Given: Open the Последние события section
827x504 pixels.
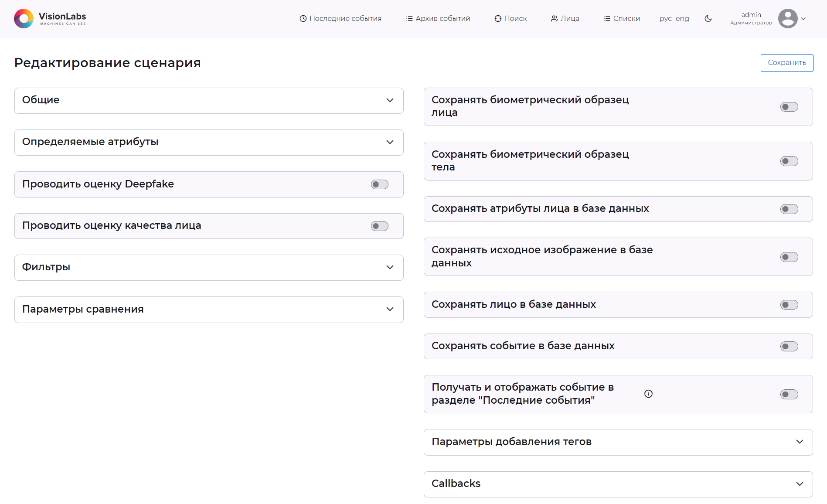Looking at the screenshot, I should point(340,19).
